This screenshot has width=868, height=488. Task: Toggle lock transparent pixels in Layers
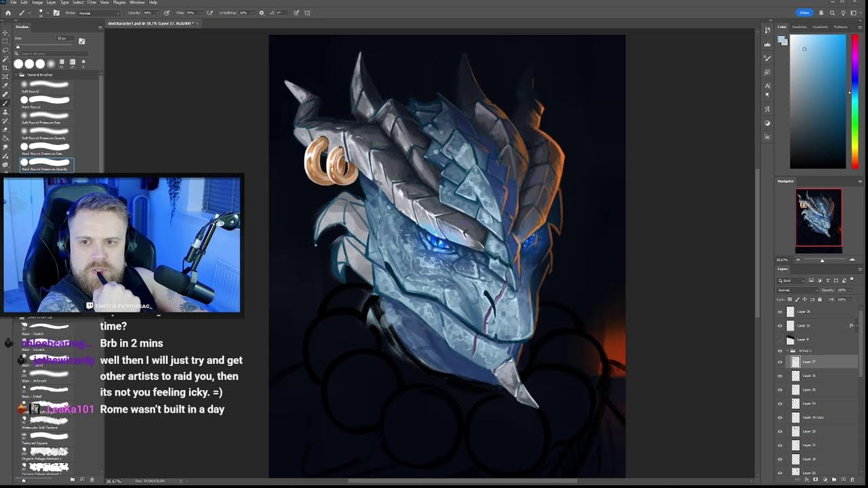tap(789, 299)
